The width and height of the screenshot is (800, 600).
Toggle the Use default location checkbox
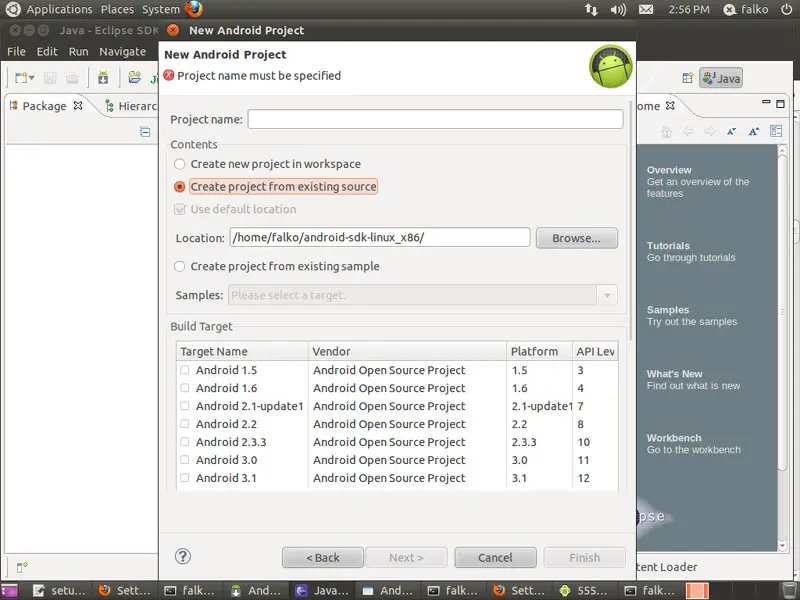(x=180, y=209)
